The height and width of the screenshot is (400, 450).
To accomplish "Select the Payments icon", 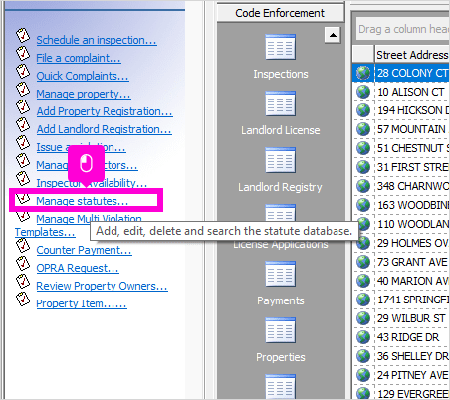I will [280, 274].
